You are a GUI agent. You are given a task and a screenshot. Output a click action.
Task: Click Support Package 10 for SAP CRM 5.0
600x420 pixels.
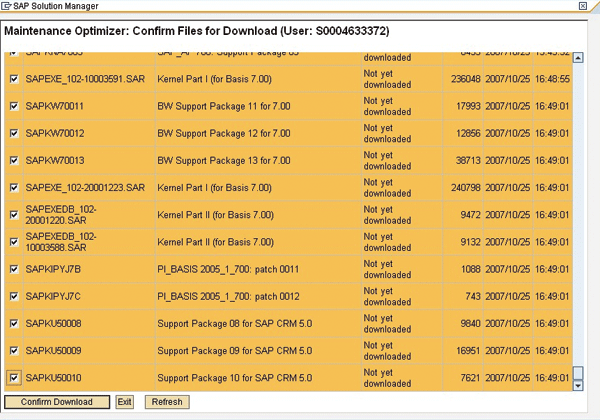[x=235, y=378]
